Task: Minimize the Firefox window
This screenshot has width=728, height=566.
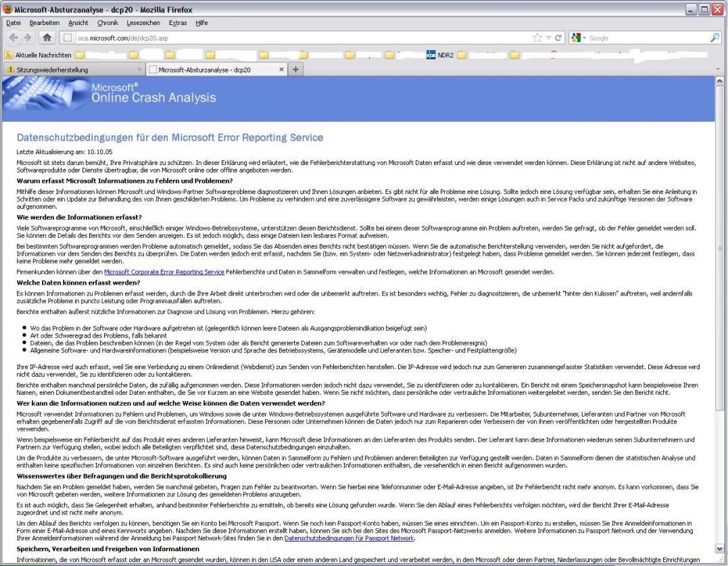Action: 691,9
